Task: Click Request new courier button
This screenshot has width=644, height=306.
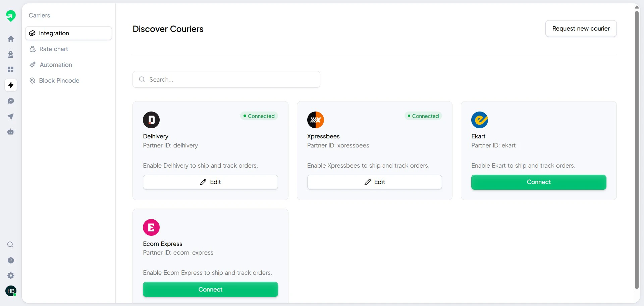Action: pos(581,29)
